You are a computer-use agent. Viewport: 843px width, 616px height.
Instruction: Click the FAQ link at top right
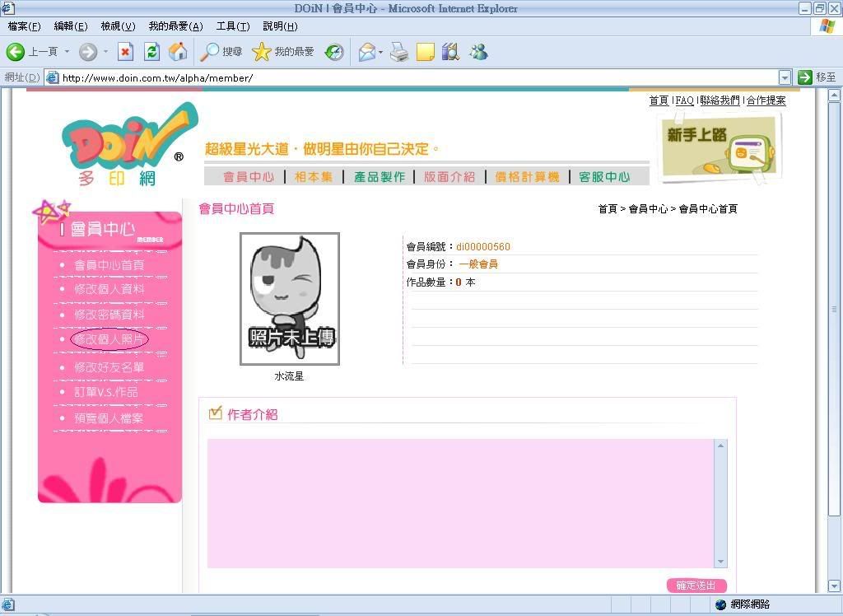[x=684, y=100]
